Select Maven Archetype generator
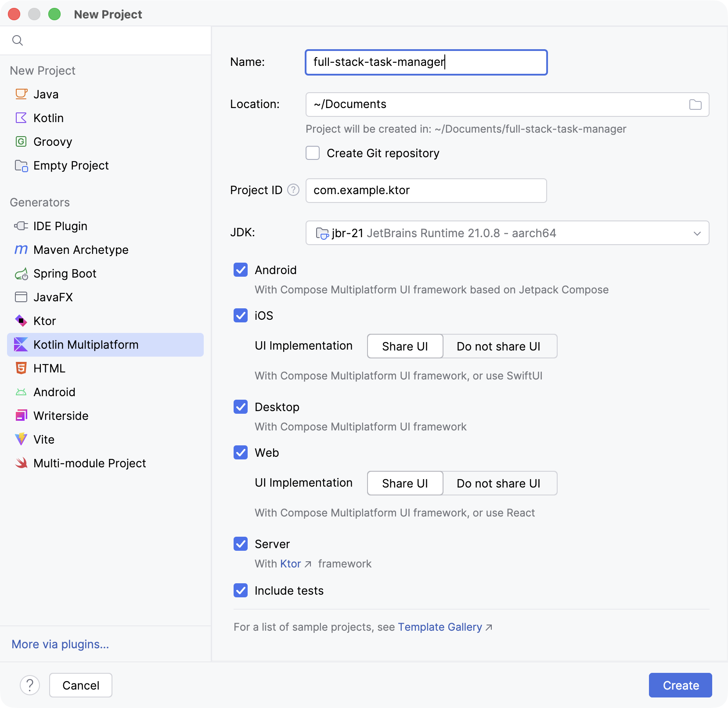 pos(105,249)
